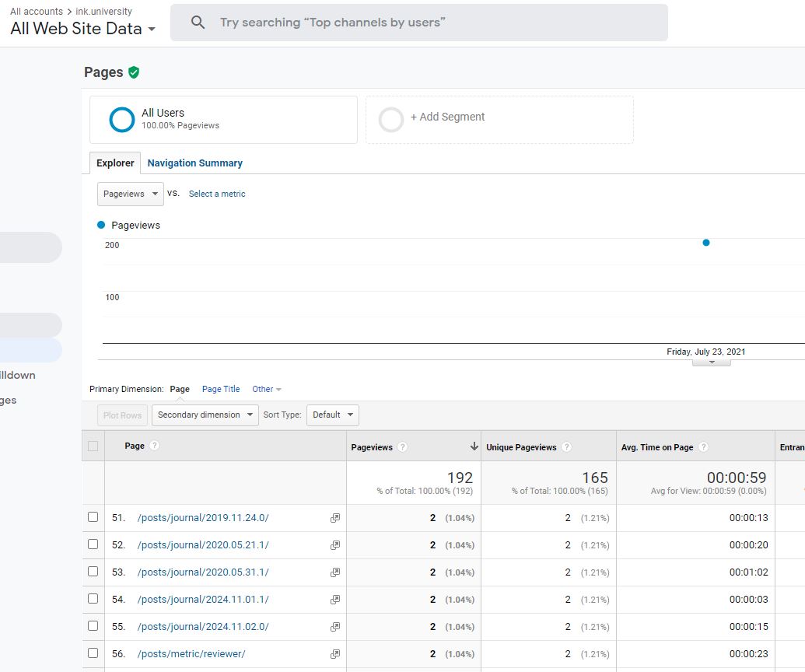Click the Pageviews data point on the chart
This screenshot has height=672, width=805.
706,243
